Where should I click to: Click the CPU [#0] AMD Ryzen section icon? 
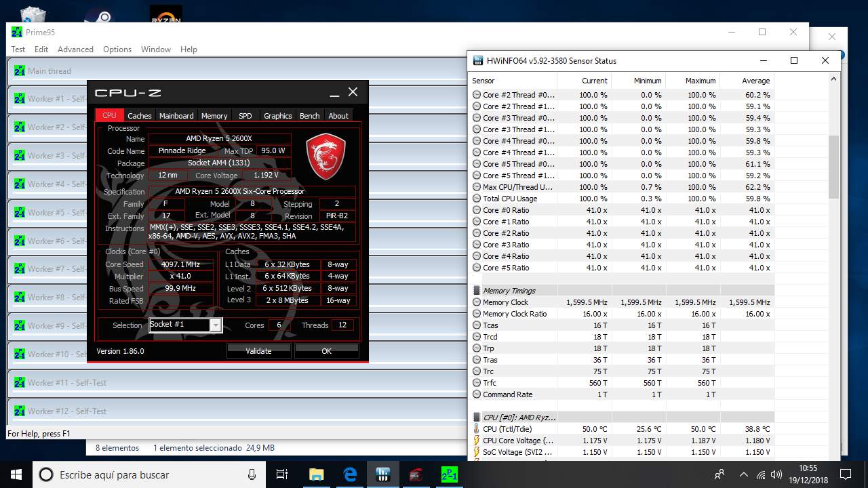[477, 418]
